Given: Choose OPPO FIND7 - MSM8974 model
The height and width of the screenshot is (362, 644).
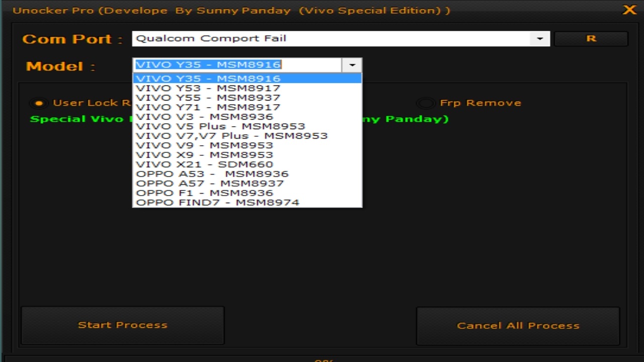Looking at the screenshot, I should [247, 203].
